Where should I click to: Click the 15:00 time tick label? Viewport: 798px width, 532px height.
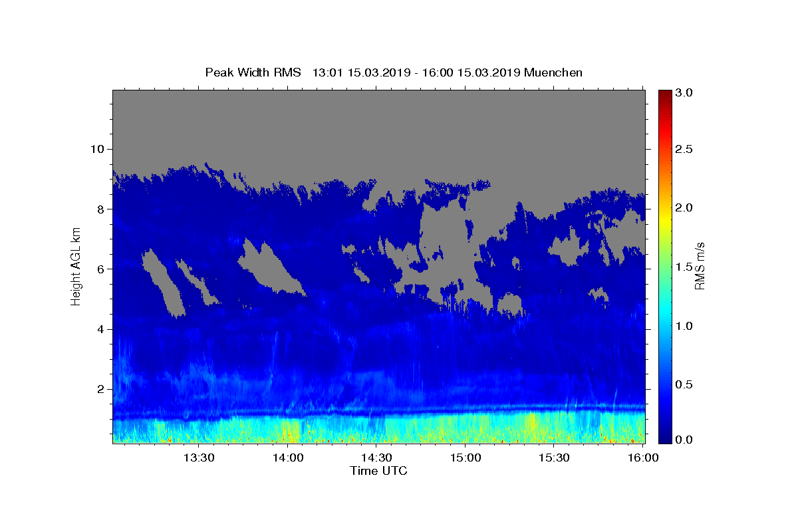point(465,458)
